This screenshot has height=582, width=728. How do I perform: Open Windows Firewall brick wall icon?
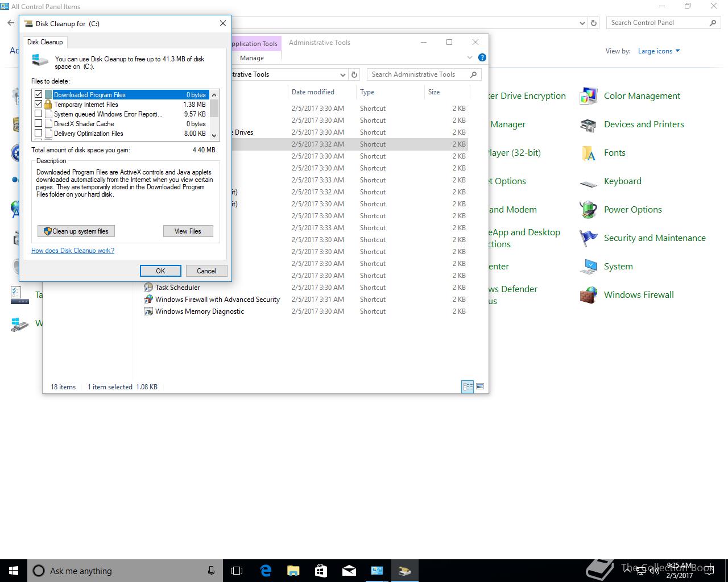588,295
